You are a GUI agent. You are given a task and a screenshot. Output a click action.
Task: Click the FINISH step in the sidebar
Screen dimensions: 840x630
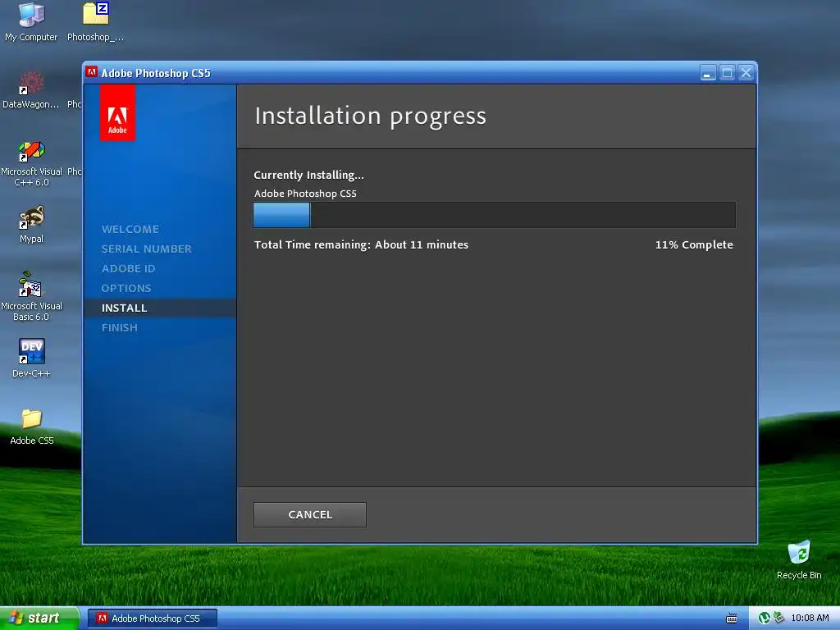coord(120,328)
